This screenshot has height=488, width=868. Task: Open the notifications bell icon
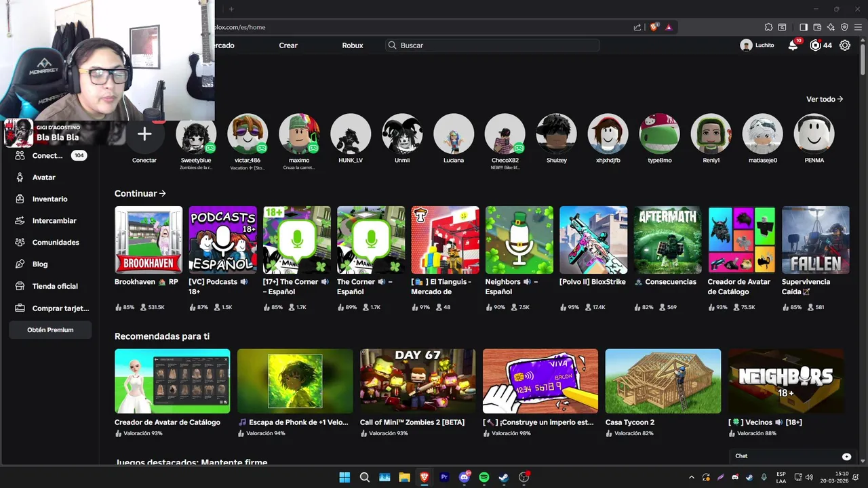click(x=793, y=45)
